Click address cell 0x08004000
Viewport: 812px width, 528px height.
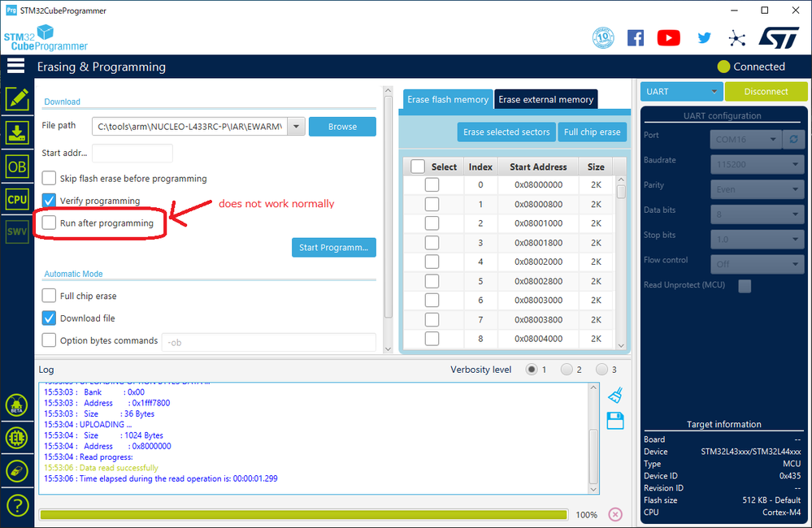click(x=538, y=339)
